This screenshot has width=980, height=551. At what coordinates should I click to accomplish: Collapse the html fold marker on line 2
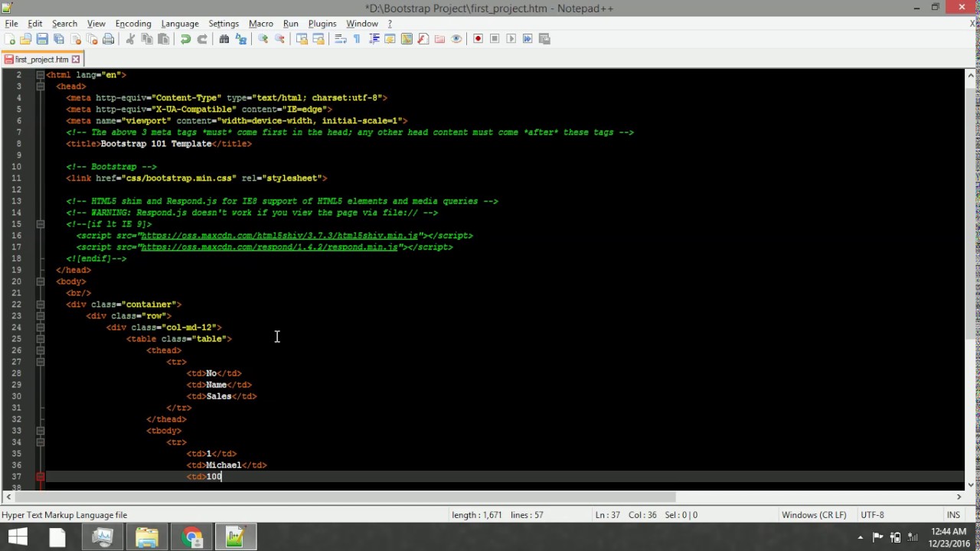[x=41, y=75]
